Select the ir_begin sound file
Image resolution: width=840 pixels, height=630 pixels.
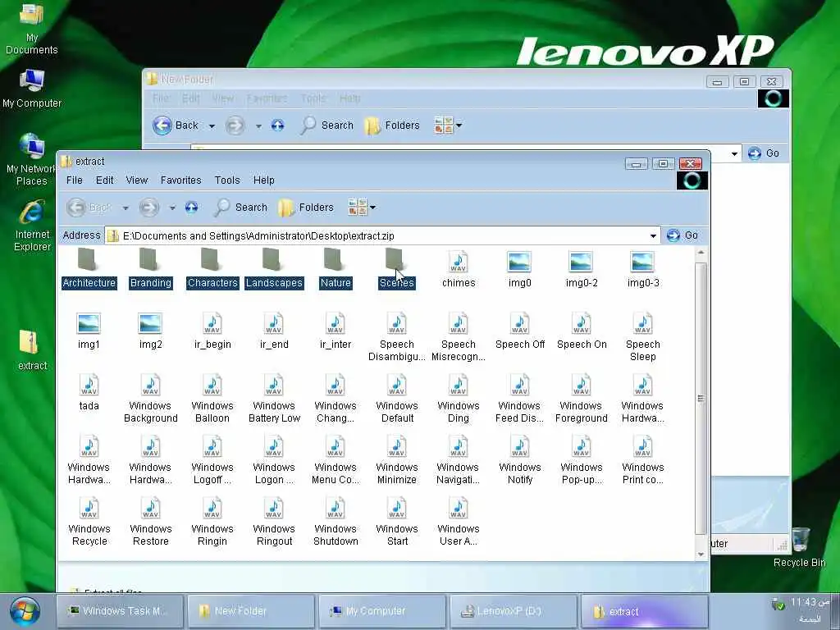click(212, 331)
